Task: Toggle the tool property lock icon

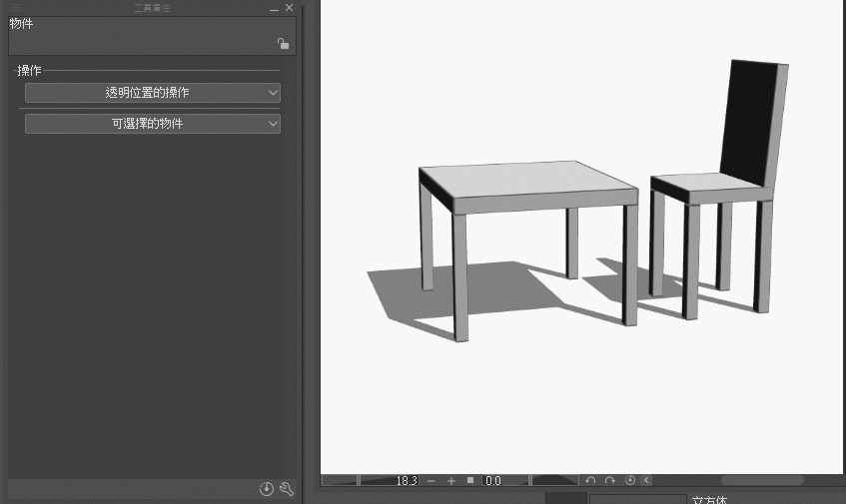Action: coord(284,44)
